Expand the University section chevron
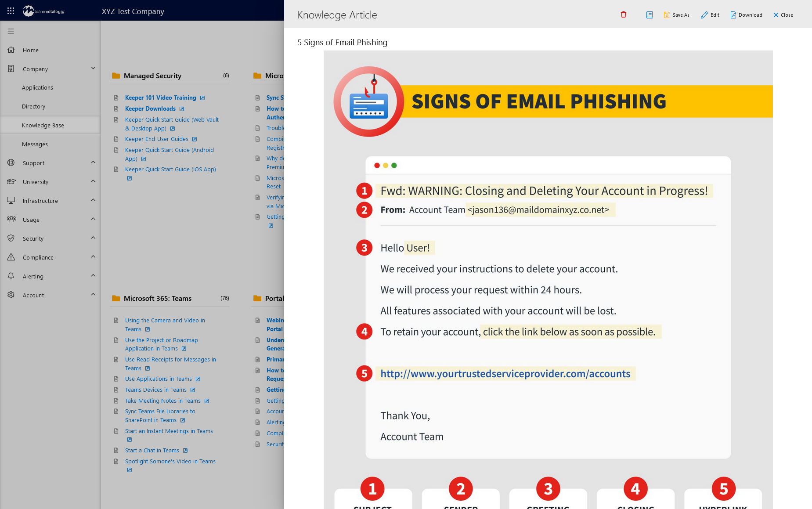812x509 pixels. click(x=93, y=181)
